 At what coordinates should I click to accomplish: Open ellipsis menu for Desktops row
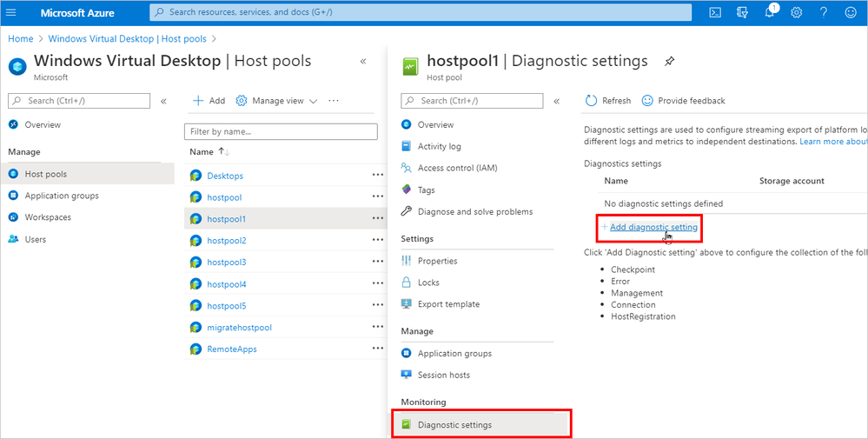[378, 175]
